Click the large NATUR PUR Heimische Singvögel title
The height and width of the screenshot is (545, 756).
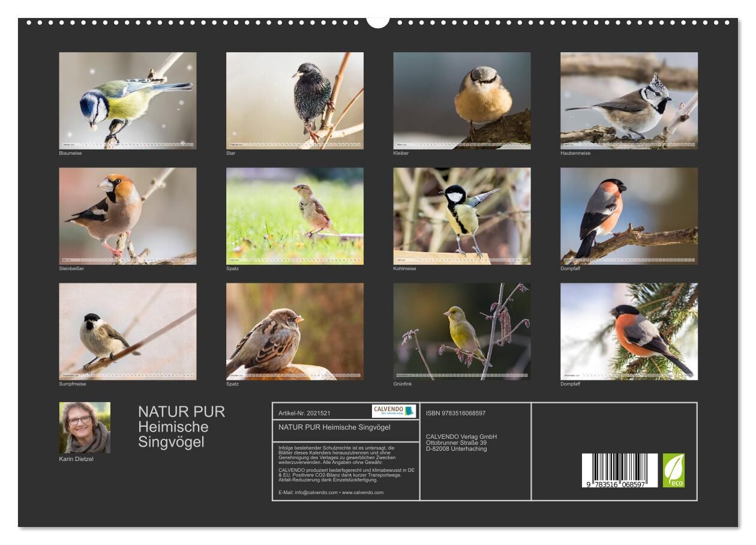pos(181,427)
